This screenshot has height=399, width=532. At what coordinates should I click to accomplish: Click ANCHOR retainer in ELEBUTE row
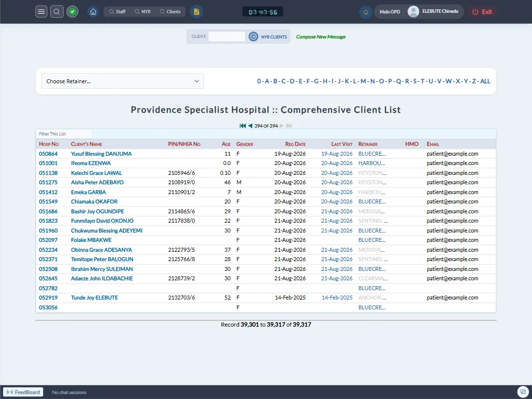372,298
